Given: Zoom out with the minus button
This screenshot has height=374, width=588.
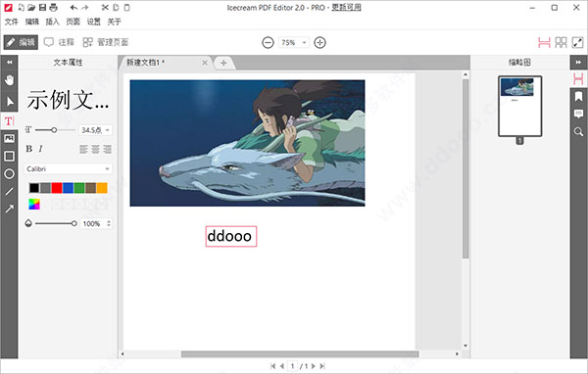Looking at the screenshot, I should (268, 43).
